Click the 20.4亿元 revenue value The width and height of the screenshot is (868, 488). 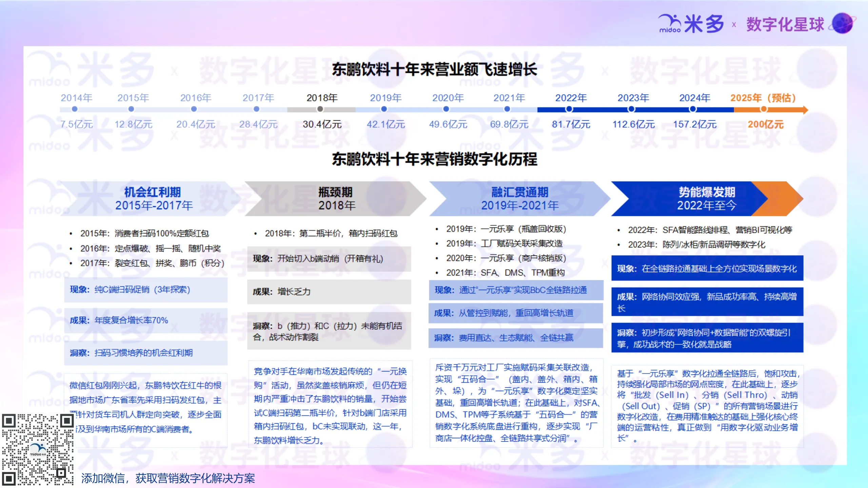click(196, 124)
